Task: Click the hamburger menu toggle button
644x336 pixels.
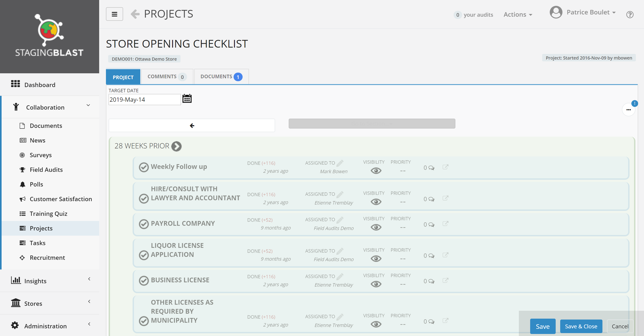Action: [x=114, y=14]
